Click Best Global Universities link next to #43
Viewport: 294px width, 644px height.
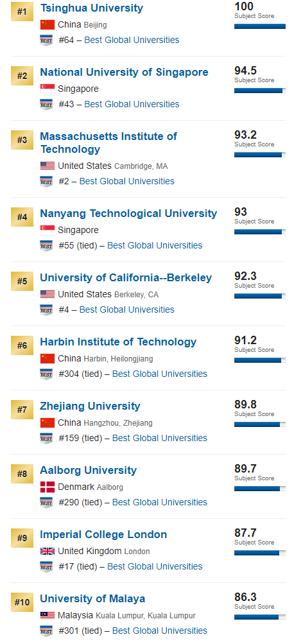coord(132,104)
